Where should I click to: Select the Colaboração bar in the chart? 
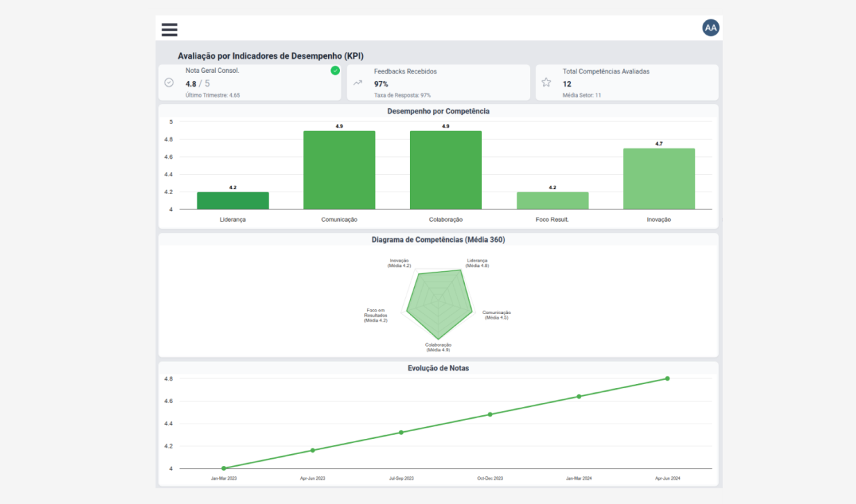click(445, 170)
